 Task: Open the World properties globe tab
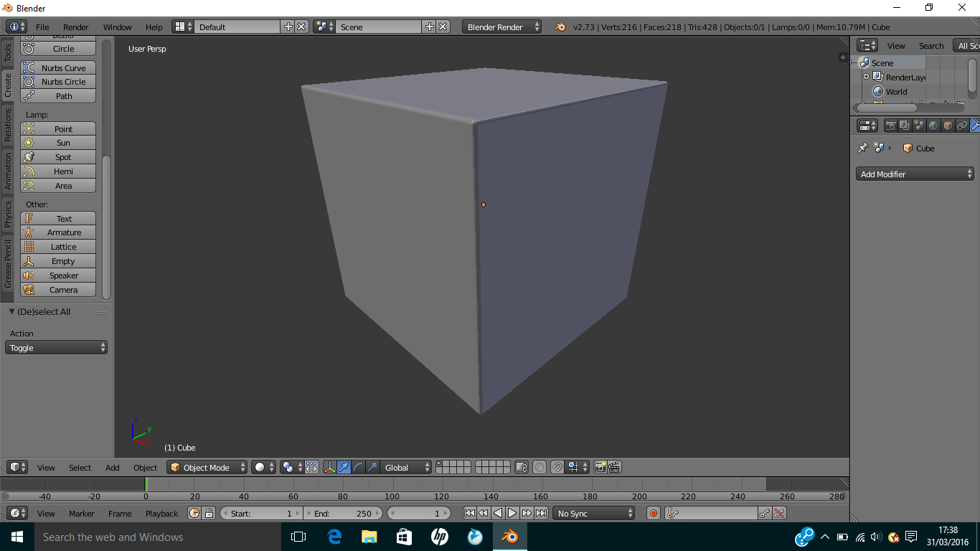point(933,126)
